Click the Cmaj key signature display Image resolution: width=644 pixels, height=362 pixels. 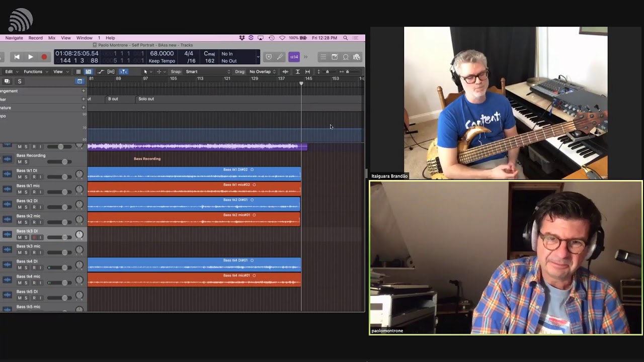pos(209,53)
